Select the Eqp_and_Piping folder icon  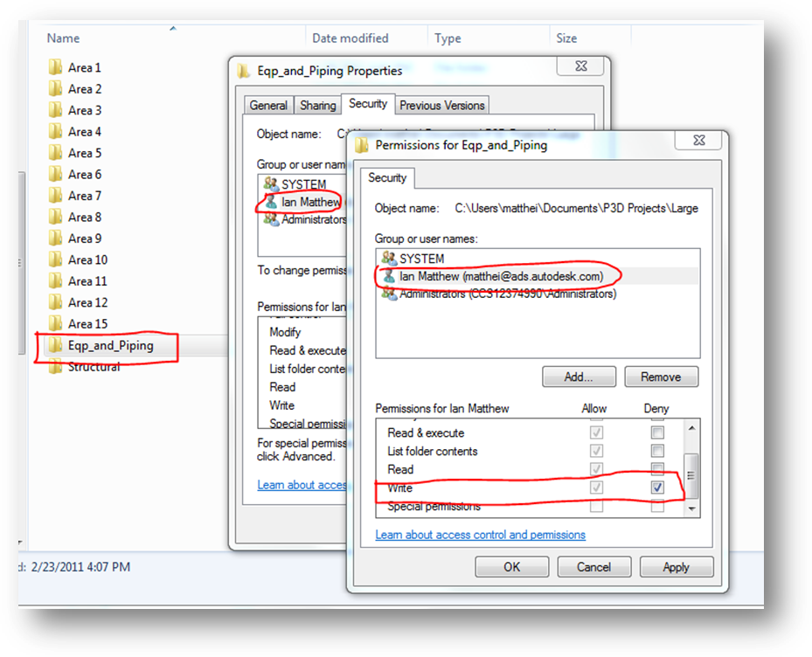(x=55, y=345)
